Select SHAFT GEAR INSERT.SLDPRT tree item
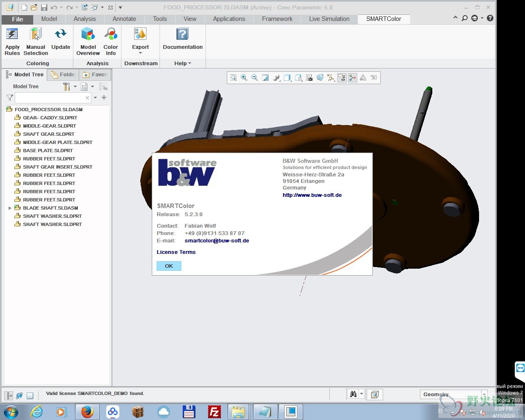 58,167
